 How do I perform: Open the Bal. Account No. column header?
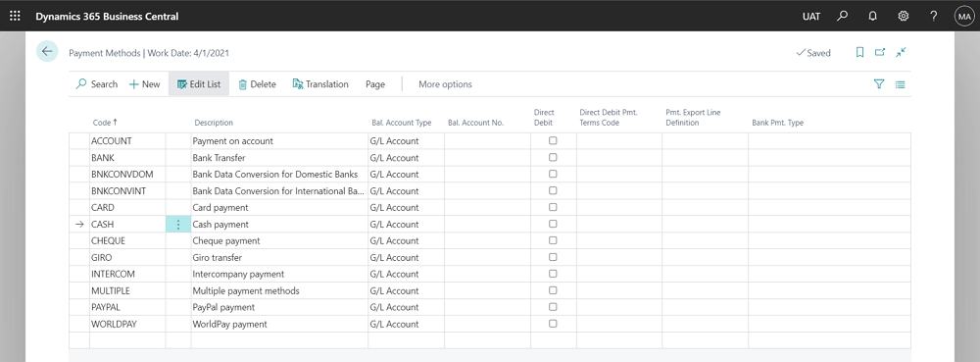click(x=475, y=123)
